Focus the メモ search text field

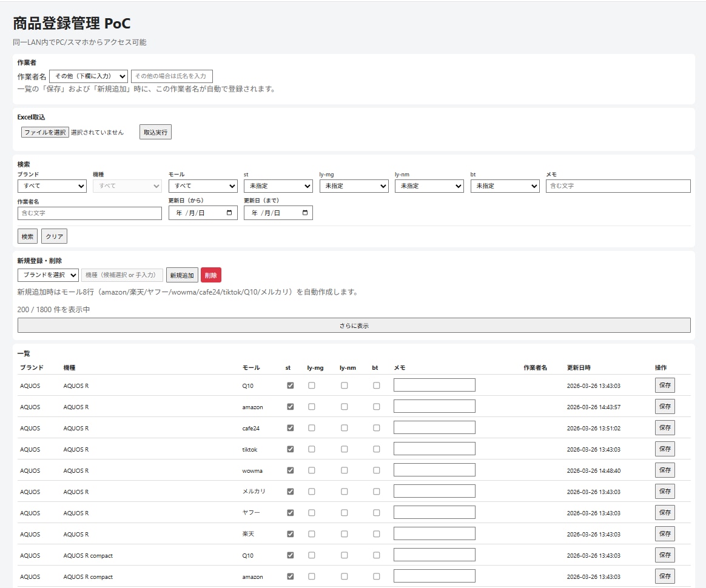click(618, 186)
